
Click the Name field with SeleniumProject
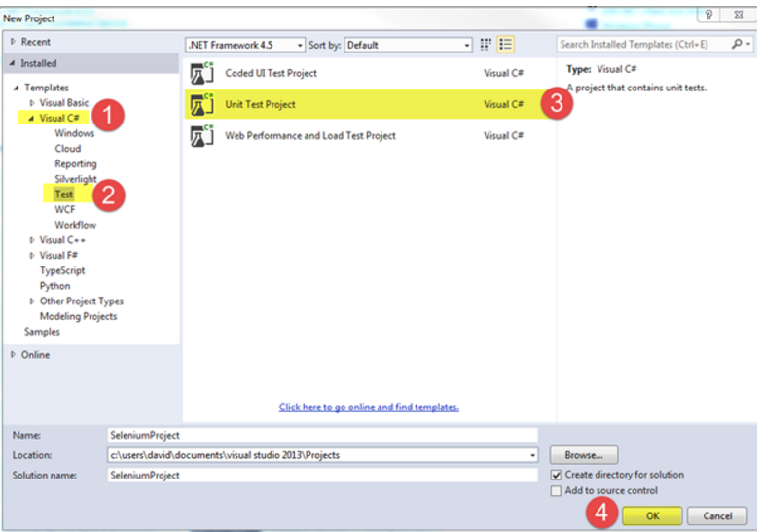click(x=323, y=435)
